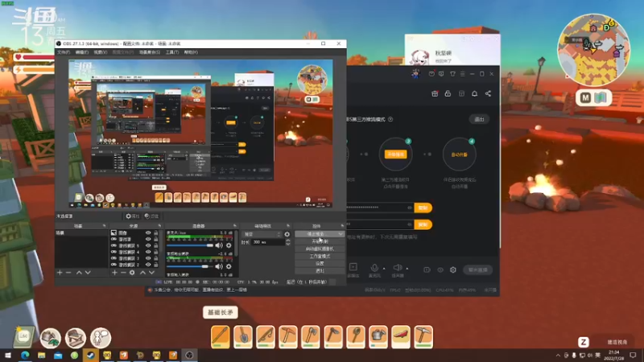Open the 工具(T) menu in OBS
The height and width of the screenshot is (362, 644).
click(172, 52)
